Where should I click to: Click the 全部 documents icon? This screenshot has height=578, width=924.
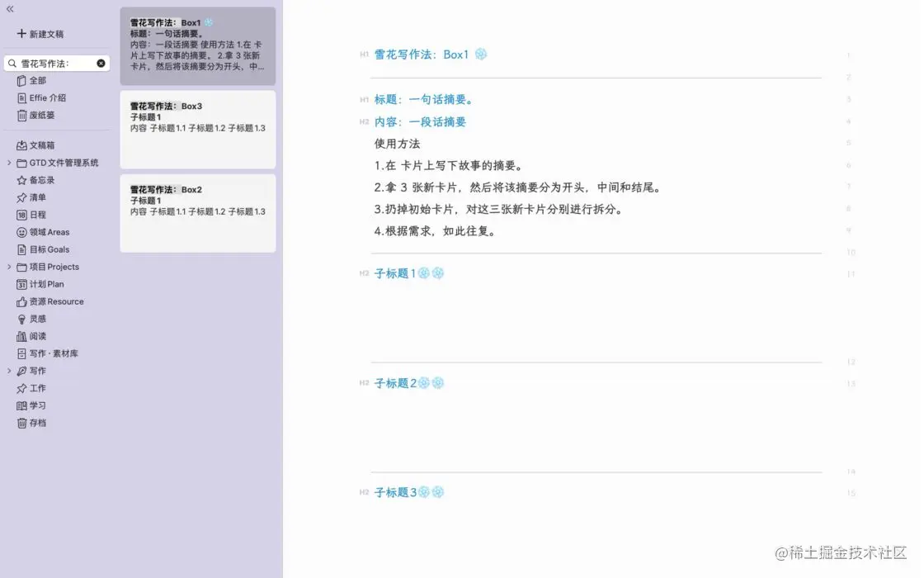[21, 81]
